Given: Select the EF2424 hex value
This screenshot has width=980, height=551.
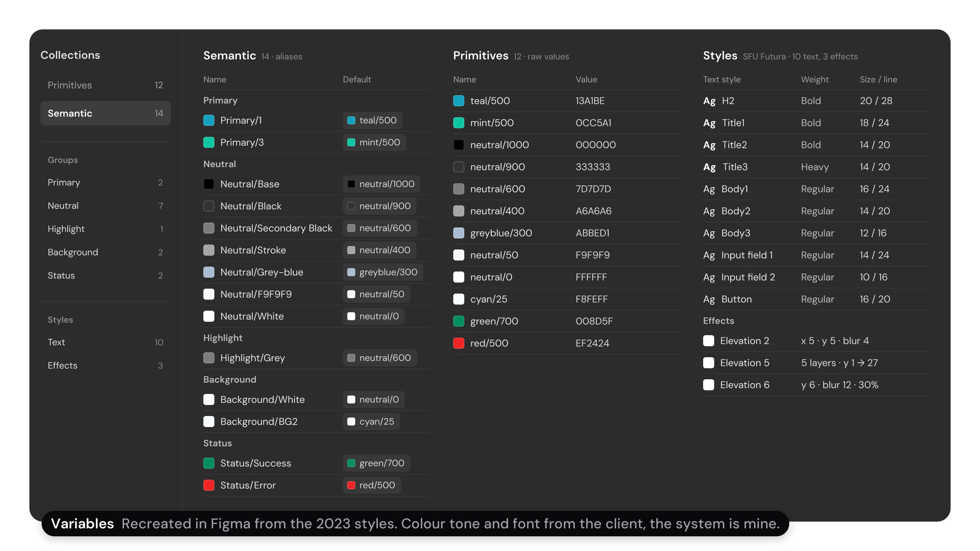Looking at the screenshot, I should click(592, 343).
